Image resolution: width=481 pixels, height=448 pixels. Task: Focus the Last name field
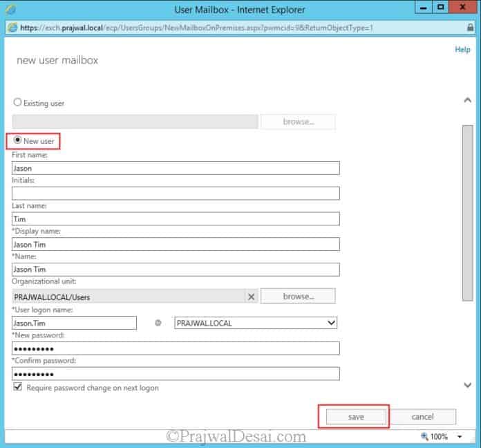click(176, 218)
